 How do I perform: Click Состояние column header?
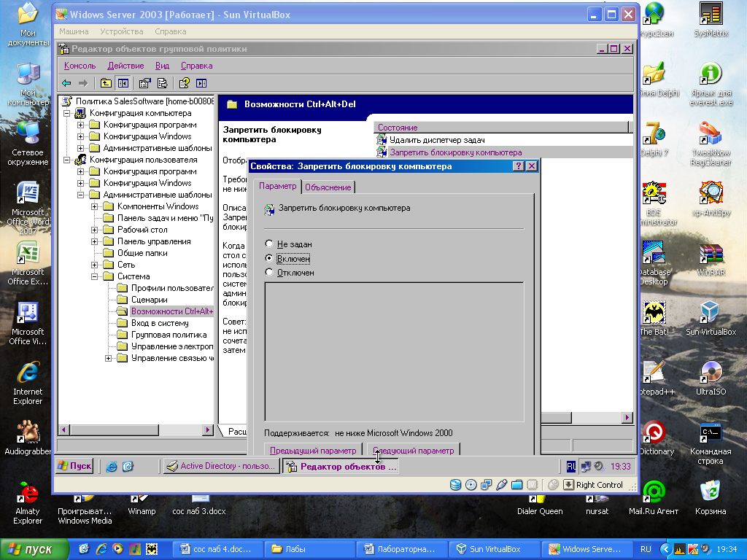(501, 127)
